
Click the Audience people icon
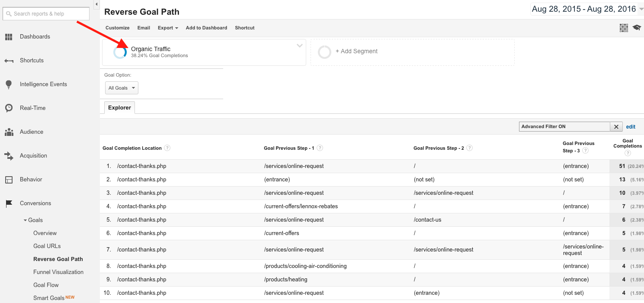[9, 132]
